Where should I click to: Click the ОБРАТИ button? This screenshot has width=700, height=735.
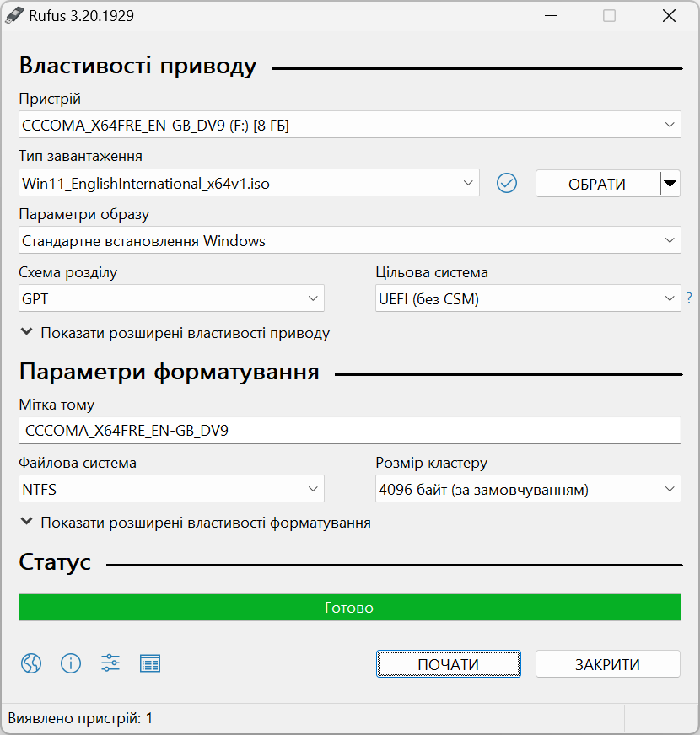click(597, 183)
